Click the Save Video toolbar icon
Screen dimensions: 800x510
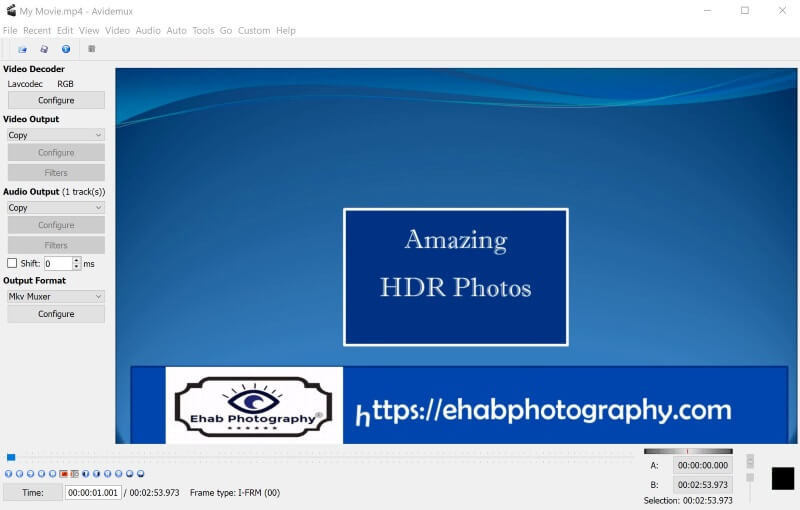click(44, 49)
